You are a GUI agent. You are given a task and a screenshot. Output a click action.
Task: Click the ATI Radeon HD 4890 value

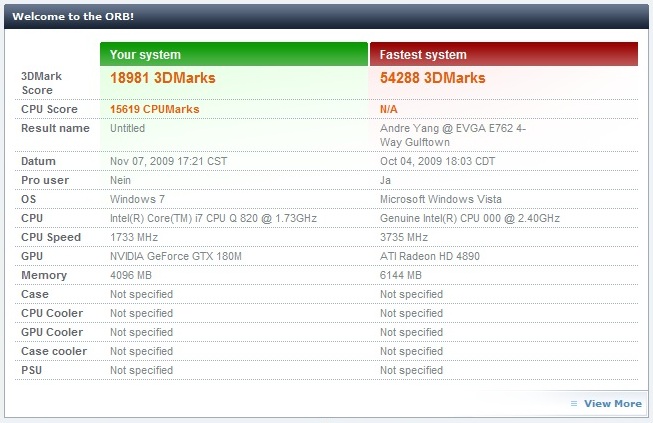430,256
